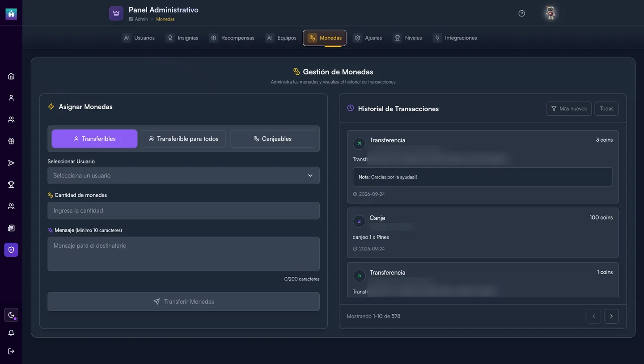Image resolution: width=644 pixels, height=364 pixels.
Task: Switch to the Ajustes tab
Action: coord(368,38)
